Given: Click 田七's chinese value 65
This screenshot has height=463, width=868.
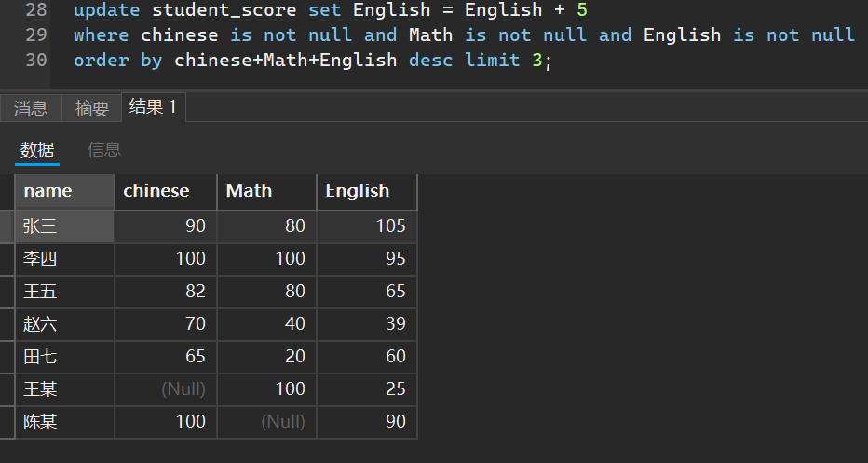Looking at the screenshot, I should [166, 357].
